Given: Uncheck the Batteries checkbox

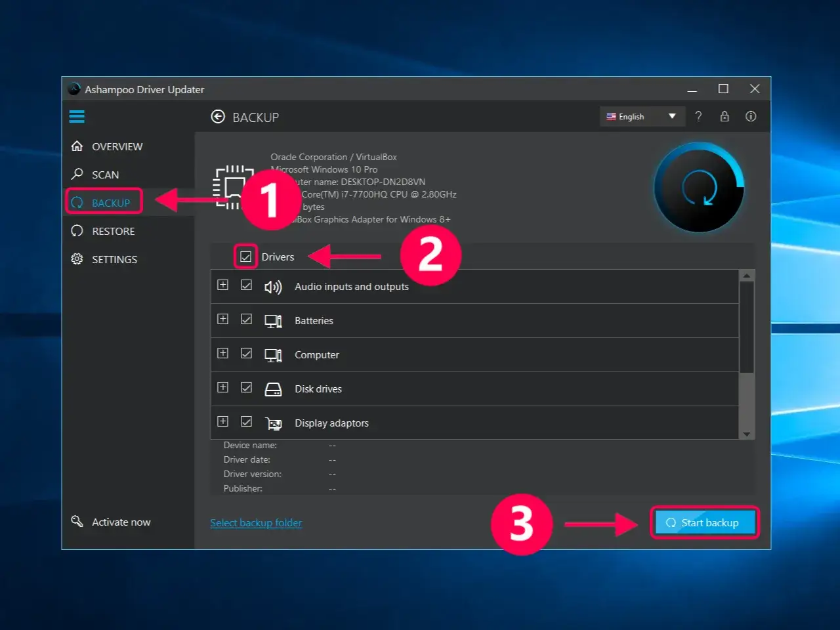Looking at the screenshot, I should click(246, 320).
